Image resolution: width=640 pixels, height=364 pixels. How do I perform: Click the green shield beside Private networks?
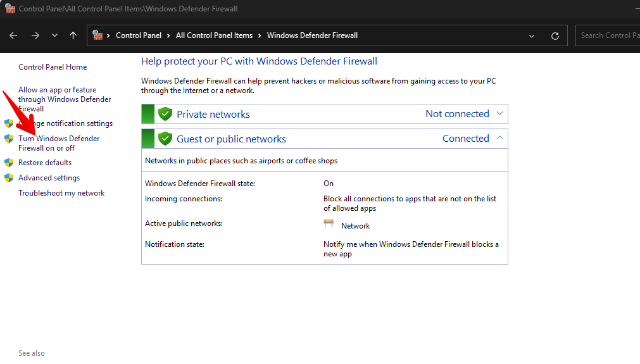pyautogui.click(x=165, y=114)
